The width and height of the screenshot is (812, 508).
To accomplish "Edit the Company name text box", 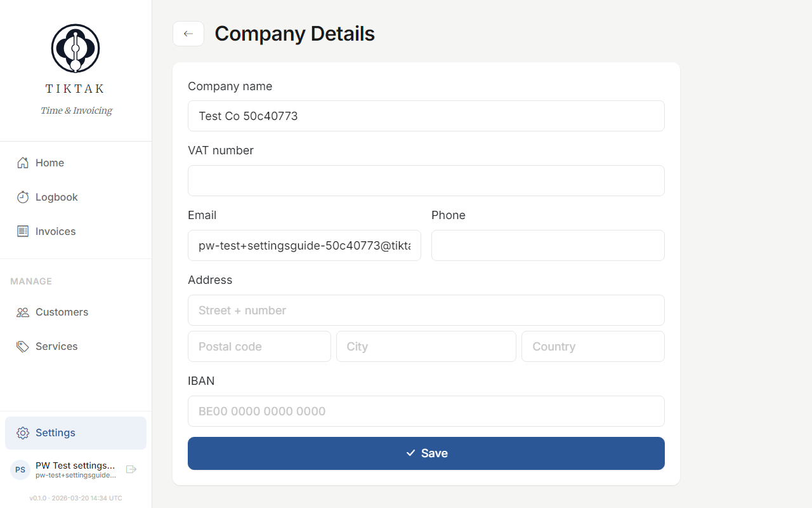I will 426,116.
